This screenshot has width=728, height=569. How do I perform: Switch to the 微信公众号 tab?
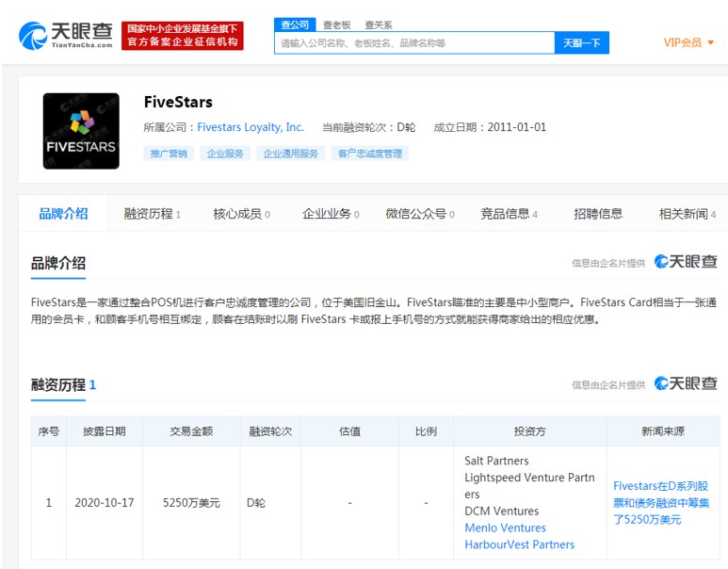pyautogui.click(x=420, y=214)
